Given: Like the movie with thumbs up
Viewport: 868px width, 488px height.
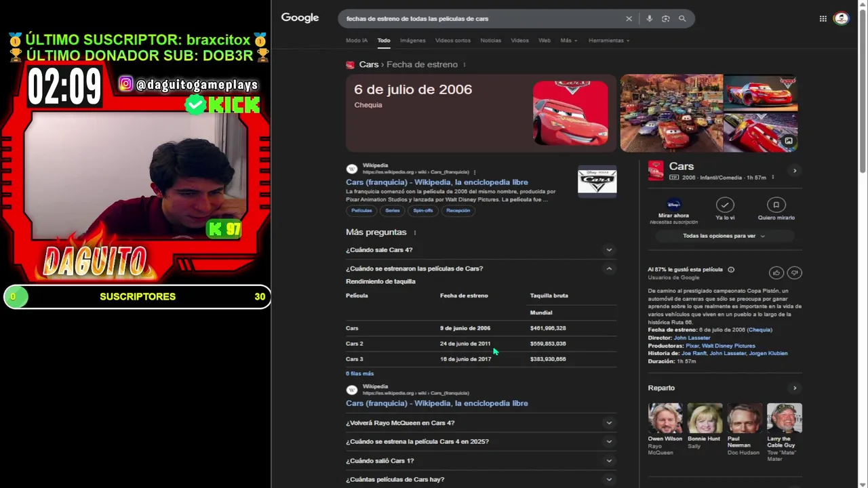Looking at the screenshot, I should click(x=776, y=272).
